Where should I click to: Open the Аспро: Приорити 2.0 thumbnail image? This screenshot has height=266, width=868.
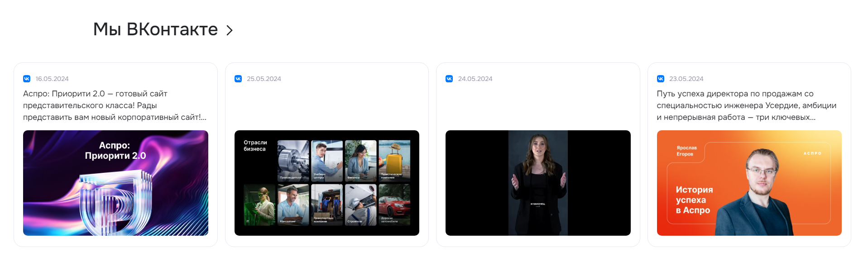tap(115, 183)
